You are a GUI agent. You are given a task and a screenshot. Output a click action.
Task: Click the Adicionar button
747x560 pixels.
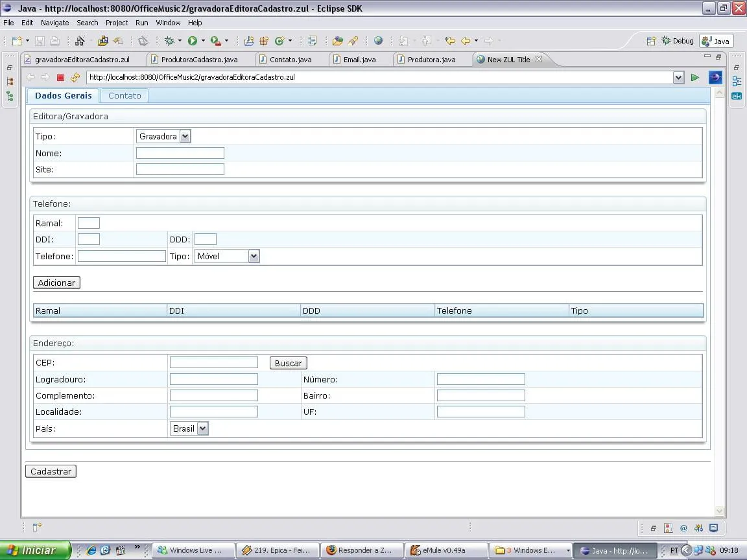coord(56,283)
